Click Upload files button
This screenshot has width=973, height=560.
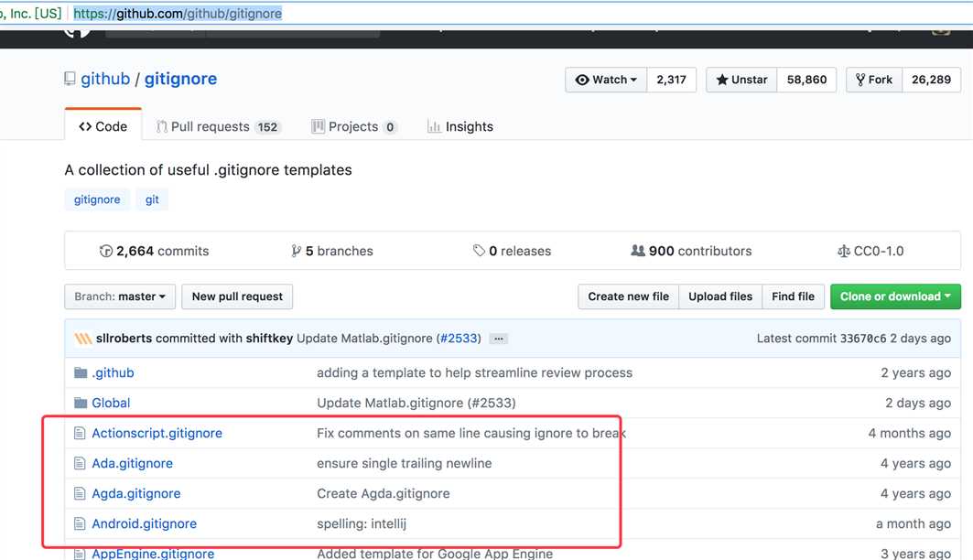[x=720, y=296]
